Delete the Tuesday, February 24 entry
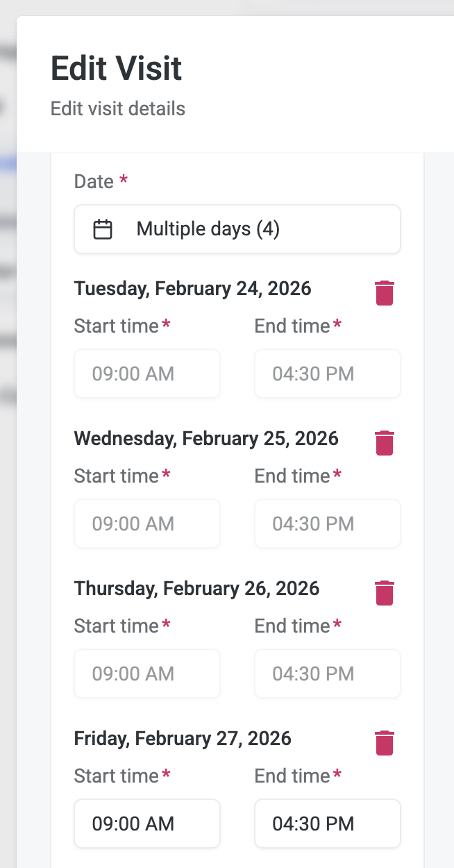The image size is (454, 868). tap(384, 293)
